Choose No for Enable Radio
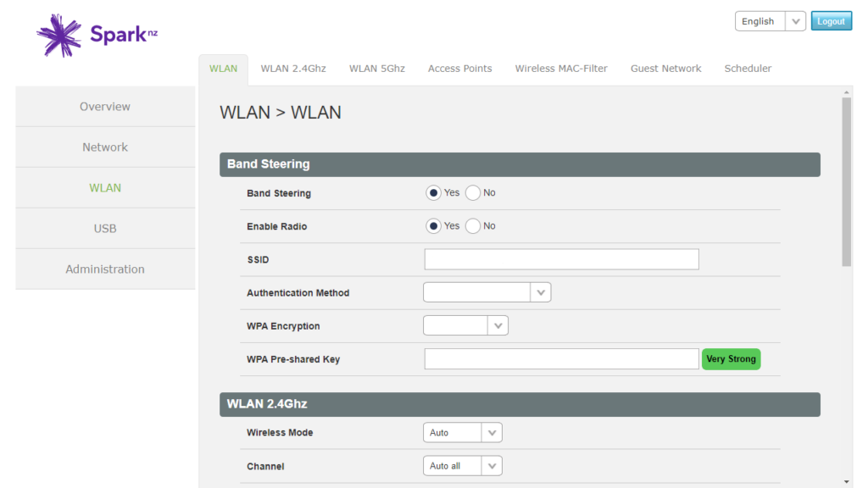 pyautogui.click(x=471, y=225)
